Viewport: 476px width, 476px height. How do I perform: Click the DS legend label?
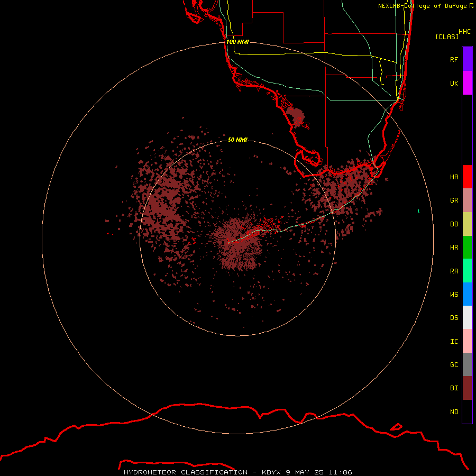point(454,318)
